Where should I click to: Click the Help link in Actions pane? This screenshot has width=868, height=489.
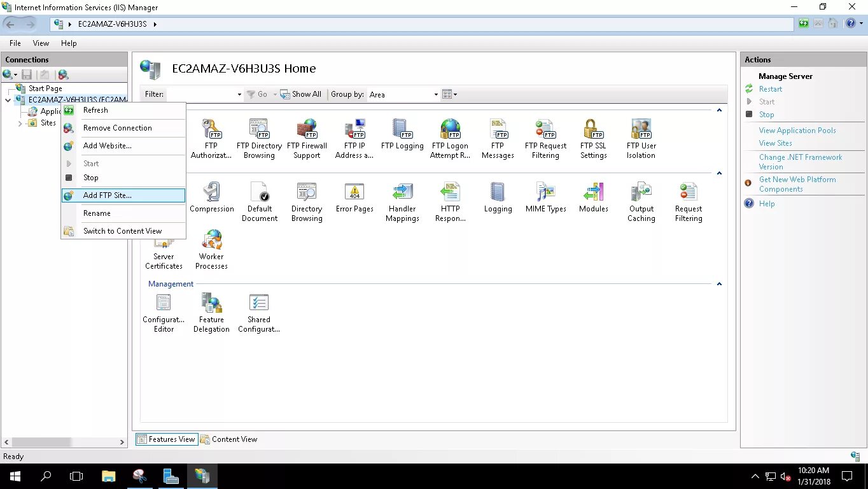tap(767, 204)
